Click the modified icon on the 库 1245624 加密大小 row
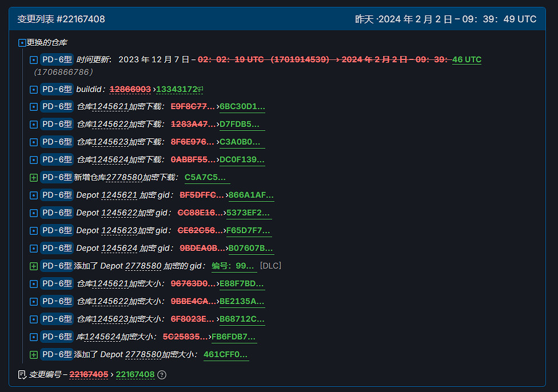The width and height of the screenshot is (558, 392). (x=34, y=337)
